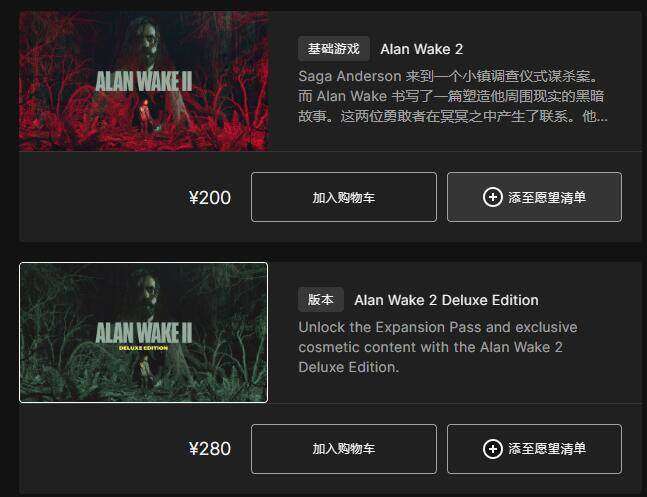Click plus icon on Deluxe Edition wishlist button

[x=493, y=449]
